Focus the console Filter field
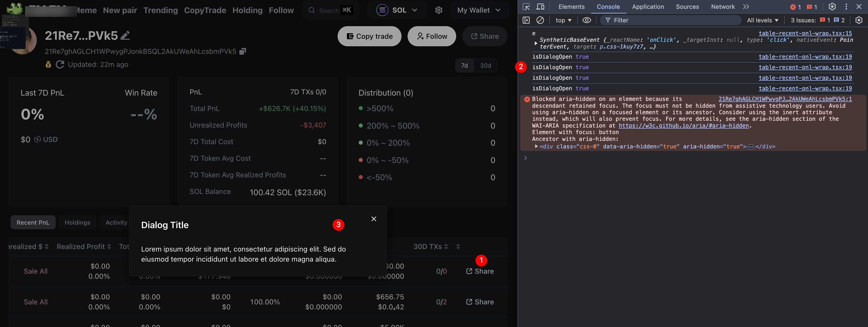 [671, 20]
